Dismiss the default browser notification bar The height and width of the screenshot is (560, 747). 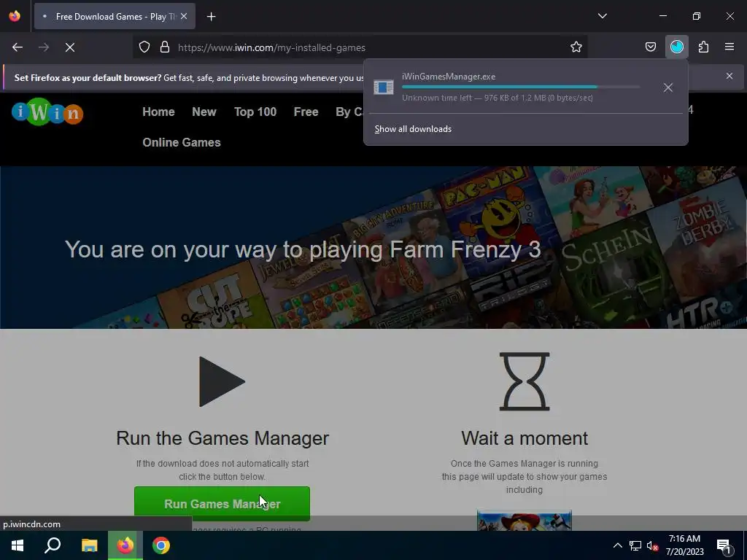(x=729, y=76)
